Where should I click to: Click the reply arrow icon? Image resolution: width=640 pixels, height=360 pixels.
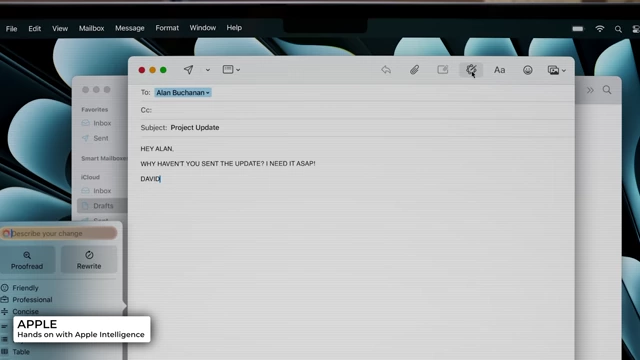(386, 70)
